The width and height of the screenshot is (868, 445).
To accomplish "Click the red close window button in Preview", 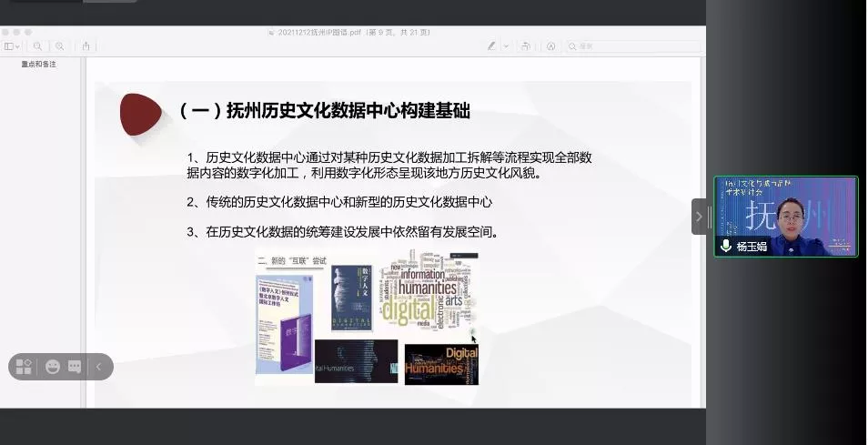I will (5, 33).
